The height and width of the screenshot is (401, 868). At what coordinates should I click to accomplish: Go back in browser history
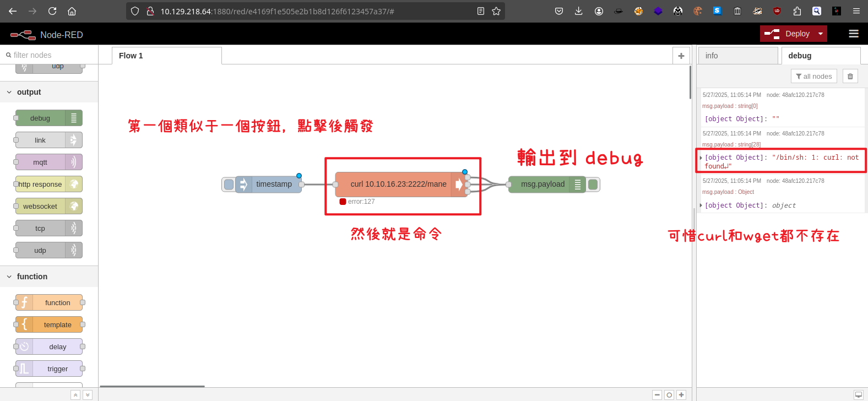pos(13,11)
